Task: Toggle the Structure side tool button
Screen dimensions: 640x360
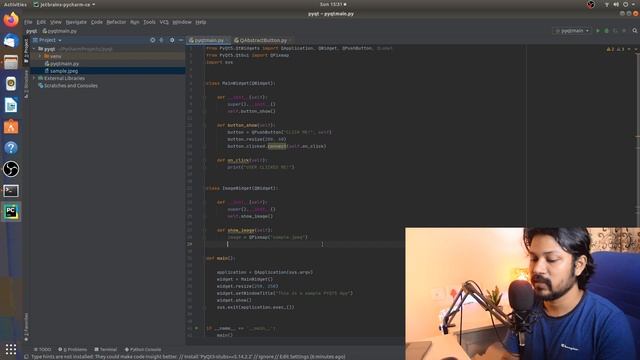Action: (26, 84)
